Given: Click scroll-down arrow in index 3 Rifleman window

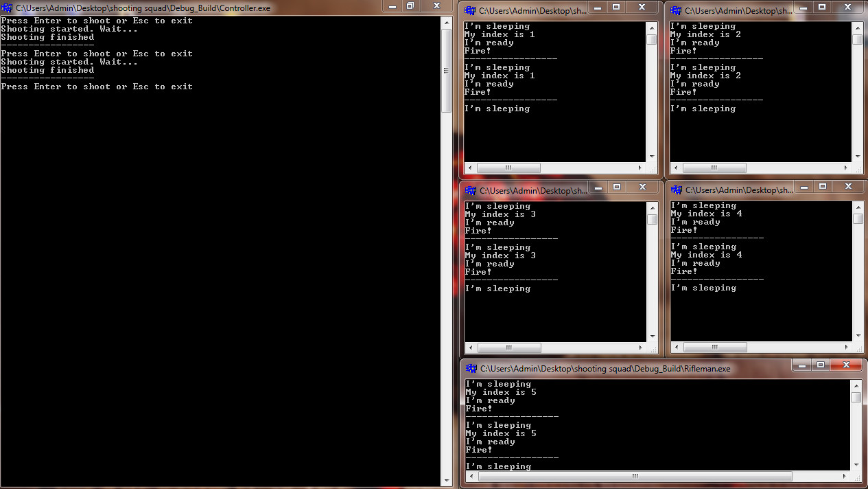Looking at the screenshot, I should tap(653, 337).
